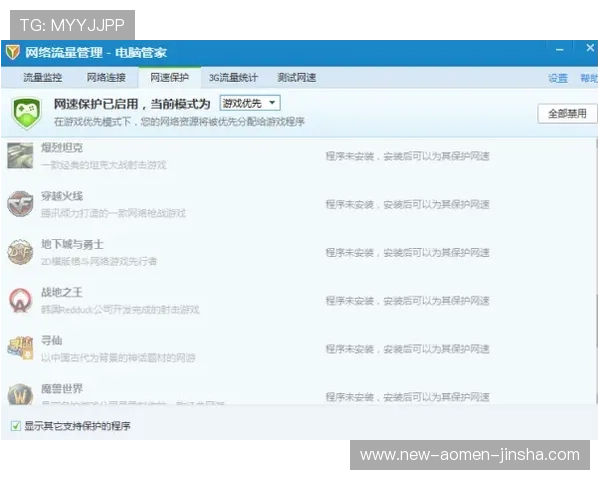Select the 穿越火线 CF icon
Screen dimensions: 600x480
click(x=20, y=204)
